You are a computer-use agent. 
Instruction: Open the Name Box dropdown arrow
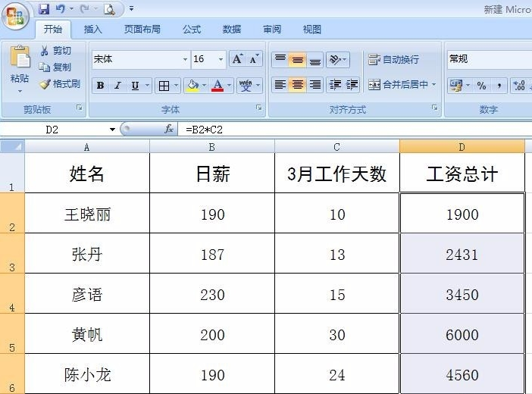[x=112, y=130]
